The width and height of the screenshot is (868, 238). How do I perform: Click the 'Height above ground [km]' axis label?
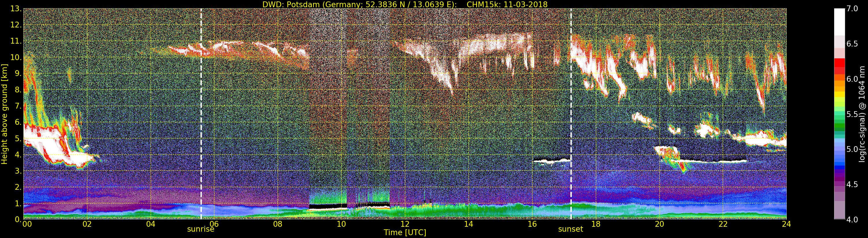pyautogui.click(x=4, y=114)
